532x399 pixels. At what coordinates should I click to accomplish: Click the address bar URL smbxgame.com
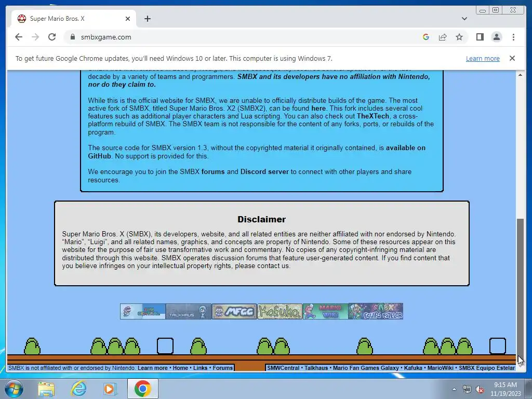[x=106, y=37]
